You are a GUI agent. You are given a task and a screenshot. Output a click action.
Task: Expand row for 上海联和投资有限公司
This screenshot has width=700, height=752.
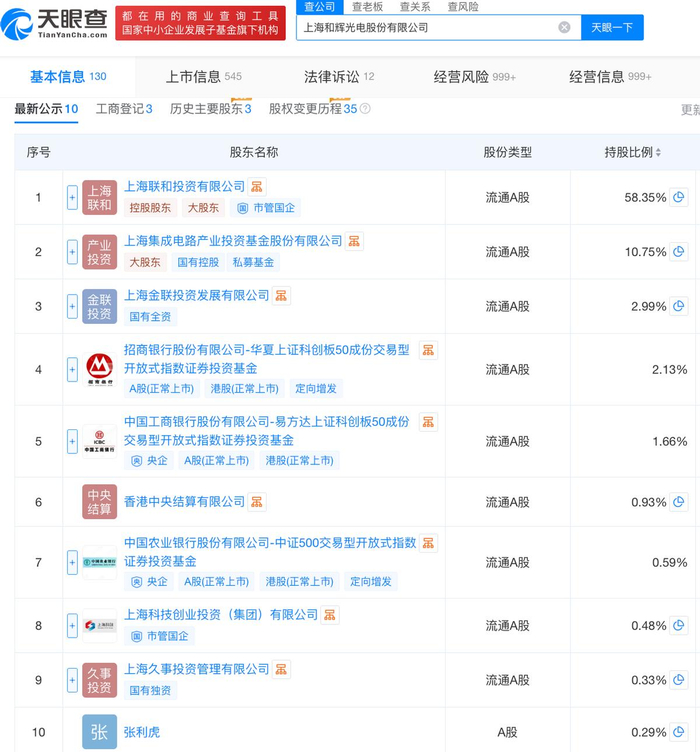point(72,198)
